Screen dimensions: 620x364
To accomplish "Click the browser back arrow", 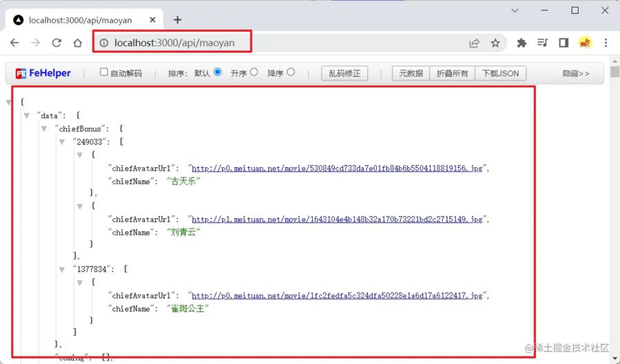I will (14, 43).
